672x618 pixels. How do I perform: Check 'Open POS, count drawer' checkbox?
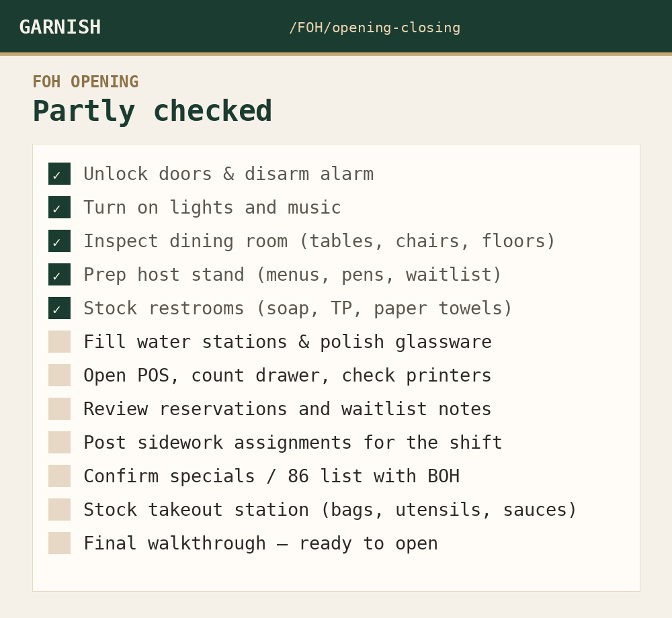click(59, 376)
